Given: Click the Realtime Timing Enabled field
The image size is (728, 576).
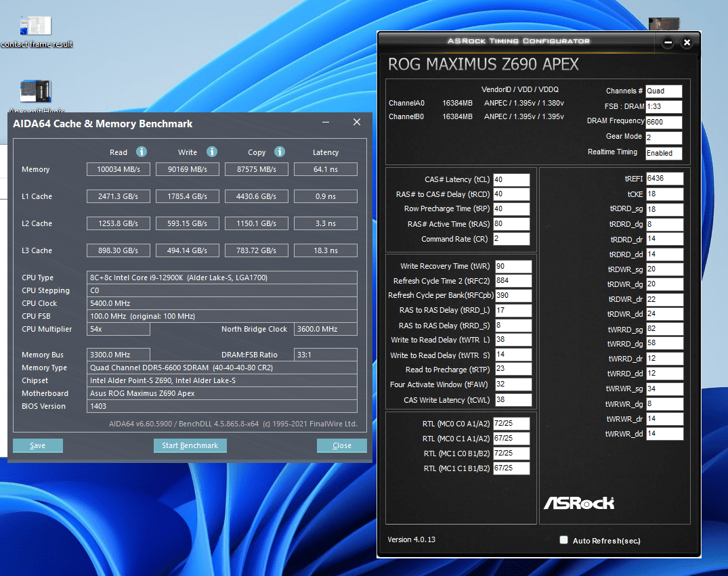Looking at the screenshot, I should [664, 153].
